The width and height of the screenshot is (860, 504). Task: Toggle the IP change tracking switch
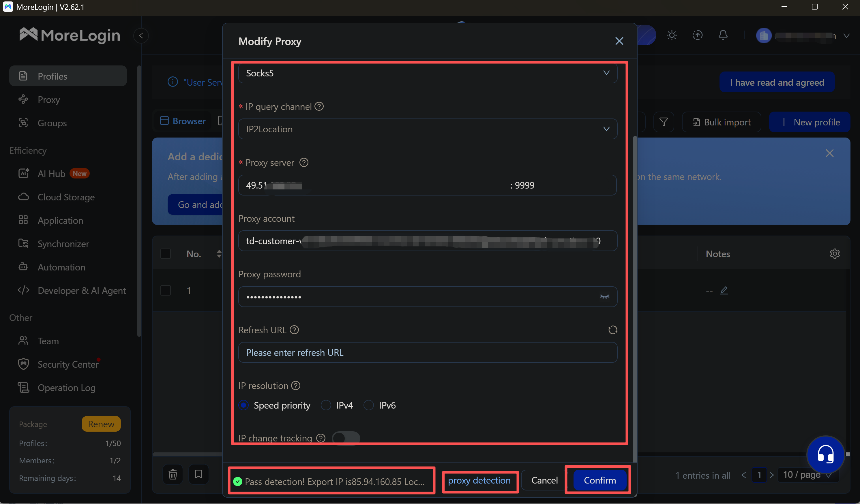pyautogui.click(x=346, y=438)
